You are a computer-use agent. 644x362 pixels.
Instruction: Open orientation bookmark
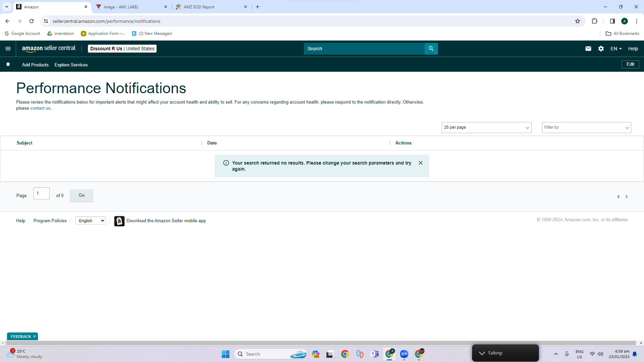coord(60,34)
